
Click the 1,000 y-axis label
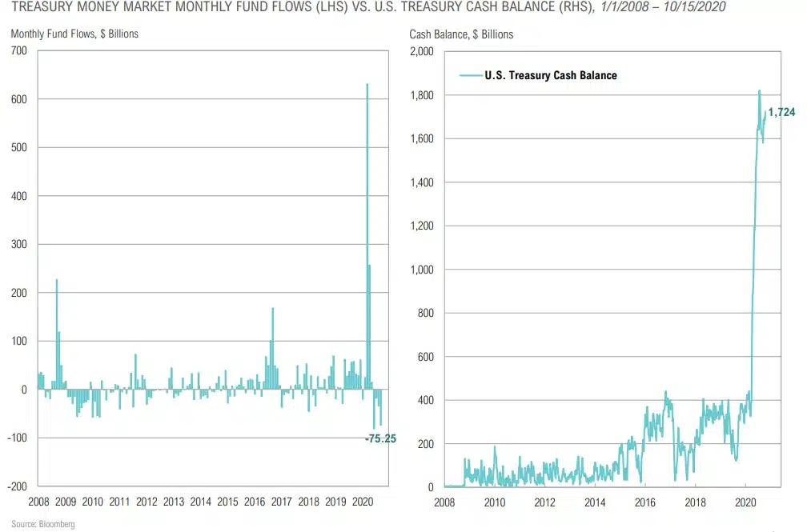420,270
